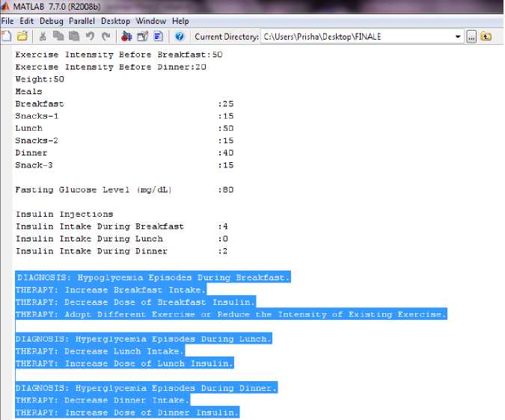The image size is (505, 420).
Task: Click 'THERAPY: Decrease Dose of Breakfast Insulin.'
Action: pyautogui.click(x=135, y=302)
